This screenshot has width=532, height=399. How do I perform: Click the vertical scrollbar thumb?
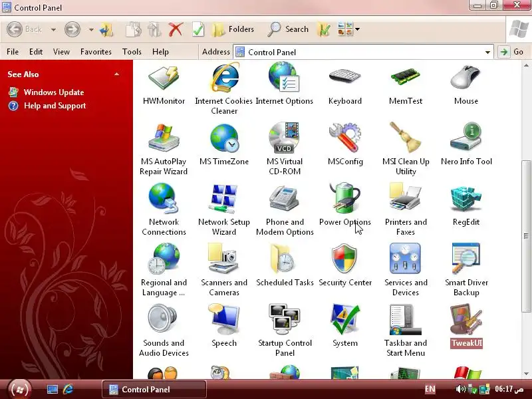(526, 236)
